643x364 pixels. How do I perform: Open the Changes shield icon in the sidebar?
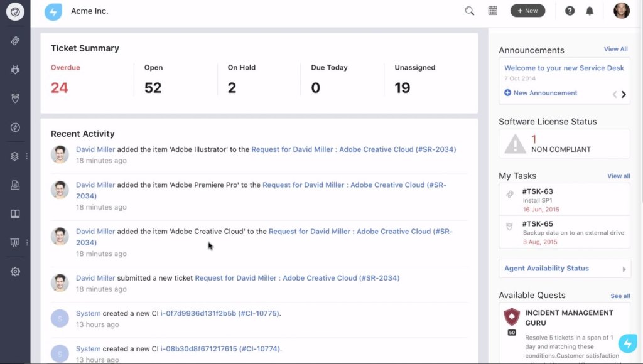click(x=15, y=99)
